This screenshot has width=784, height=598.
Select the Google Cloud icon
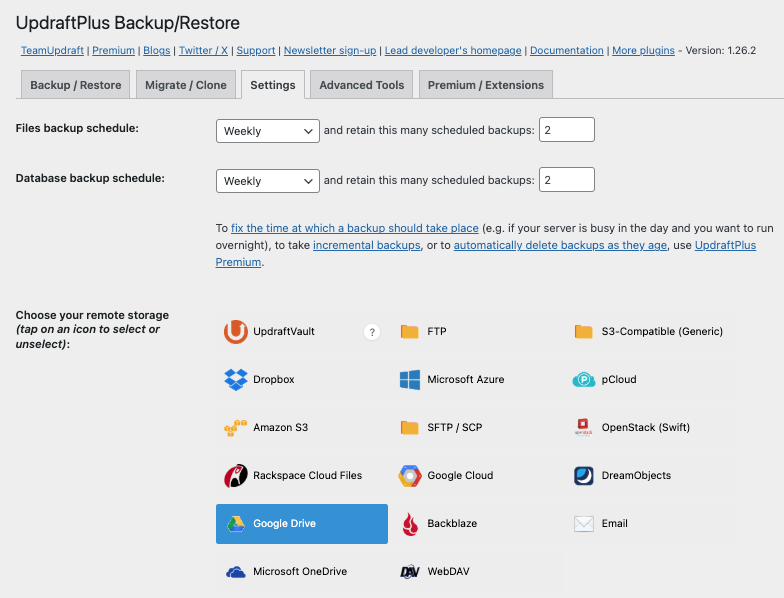(x=410, y=476)
